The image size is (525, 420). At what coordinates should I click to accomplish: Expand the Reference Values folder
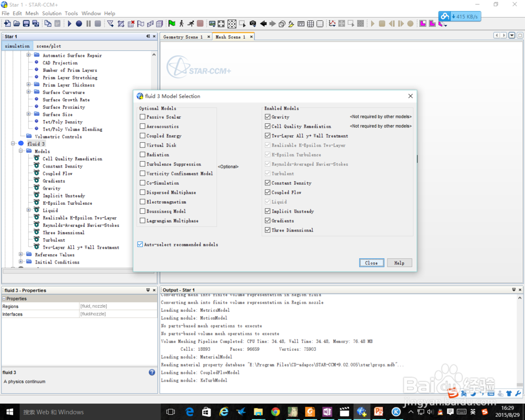(21, 254)
